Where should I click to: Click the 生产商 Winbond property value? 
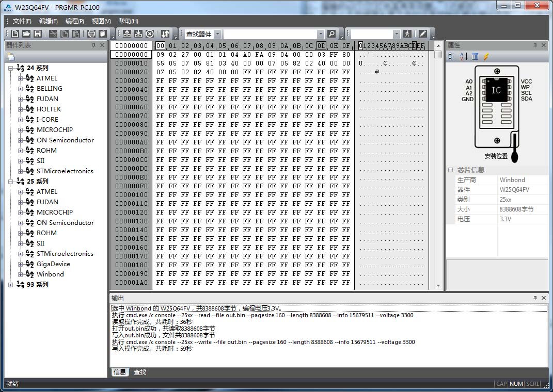[x=523, y=180]
